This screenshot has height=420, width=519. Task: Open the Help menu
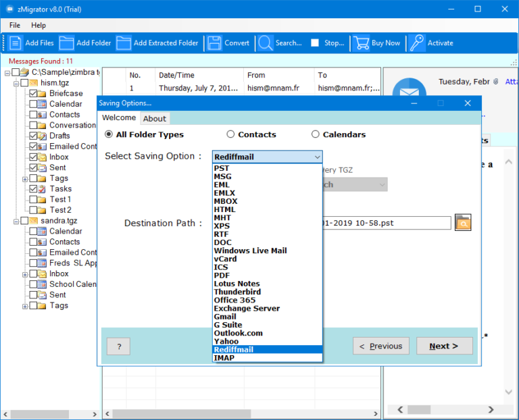[x=39, y=25]
